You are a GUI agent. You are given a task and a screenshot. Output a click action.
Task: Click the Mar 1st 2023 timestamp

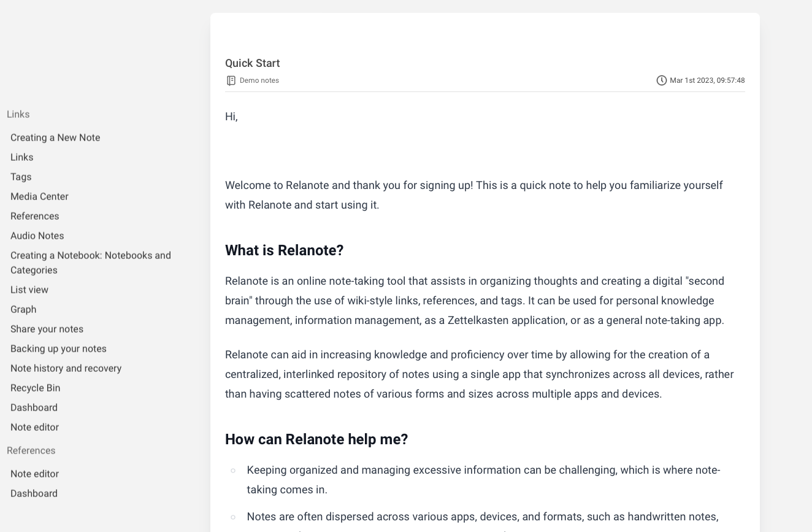(707, 80)
